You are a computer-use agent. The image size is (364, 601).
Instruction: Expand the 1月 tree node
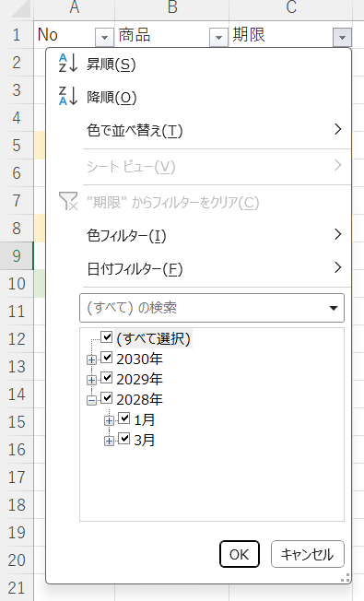point(109,420)
